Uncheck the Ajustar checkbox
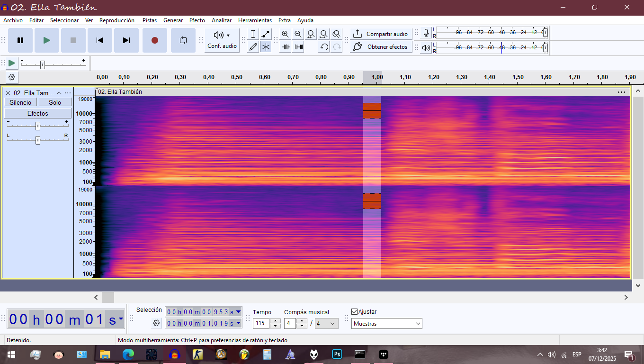The width and height of the screenshot is (644, 364). (355, 311)
